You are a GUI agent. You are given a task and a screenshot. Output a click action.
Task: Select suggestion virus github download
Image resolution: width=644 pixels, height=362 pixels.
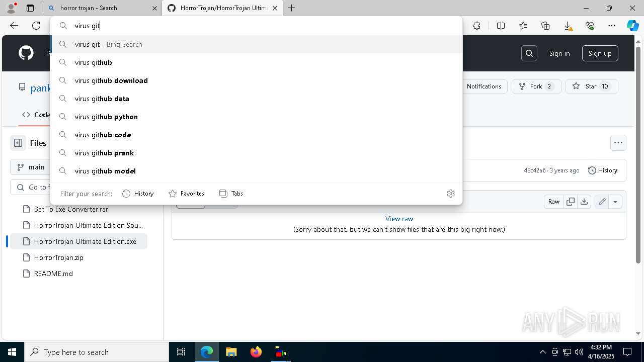(257, 80)
